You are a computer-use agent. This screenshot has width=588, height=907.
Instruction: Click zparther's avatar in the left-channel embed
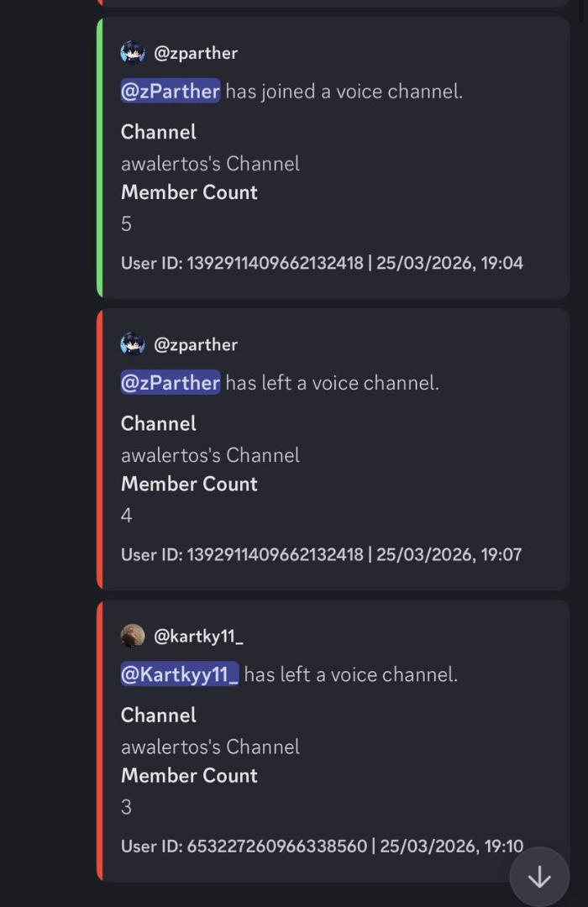tap(133, 344)
